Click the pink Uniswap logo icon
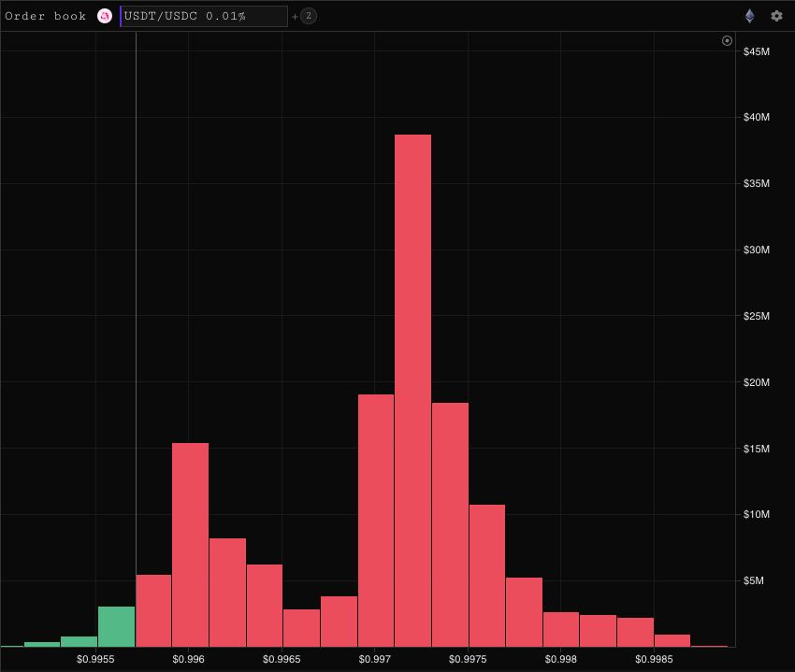Screen dimensions: 795x672 click(x=105, y=16)
